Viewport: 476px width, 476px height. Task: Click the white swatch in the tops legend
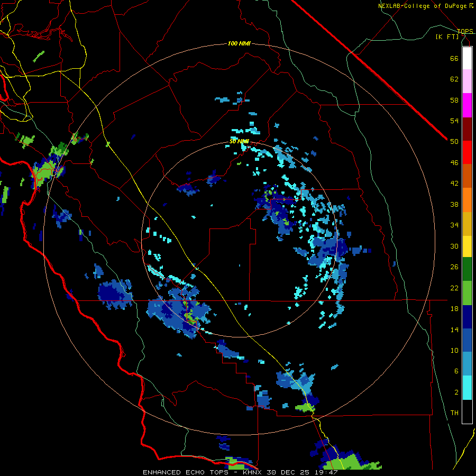[x=467, y=58]
